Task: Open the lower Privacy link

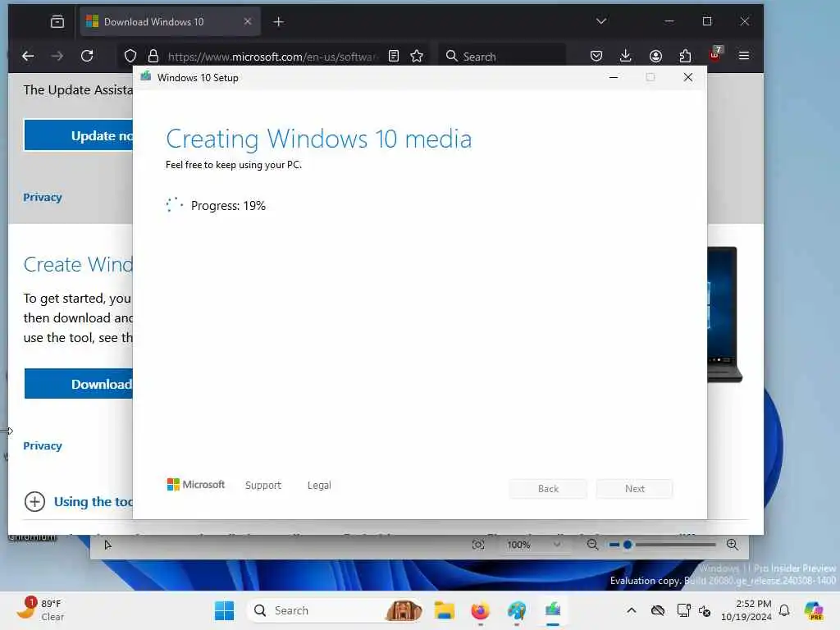Action: 43,445
